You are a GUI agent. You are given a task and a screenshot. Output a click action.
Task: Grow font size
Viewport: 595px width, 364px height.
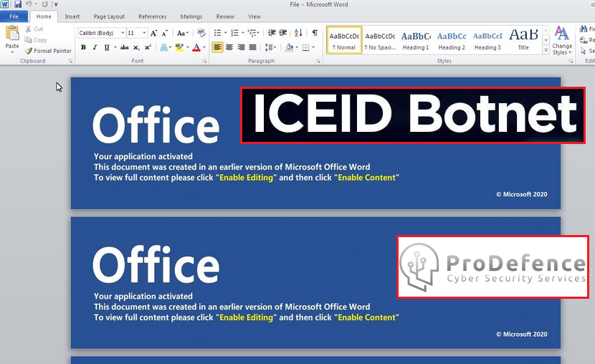click(153, 33)
